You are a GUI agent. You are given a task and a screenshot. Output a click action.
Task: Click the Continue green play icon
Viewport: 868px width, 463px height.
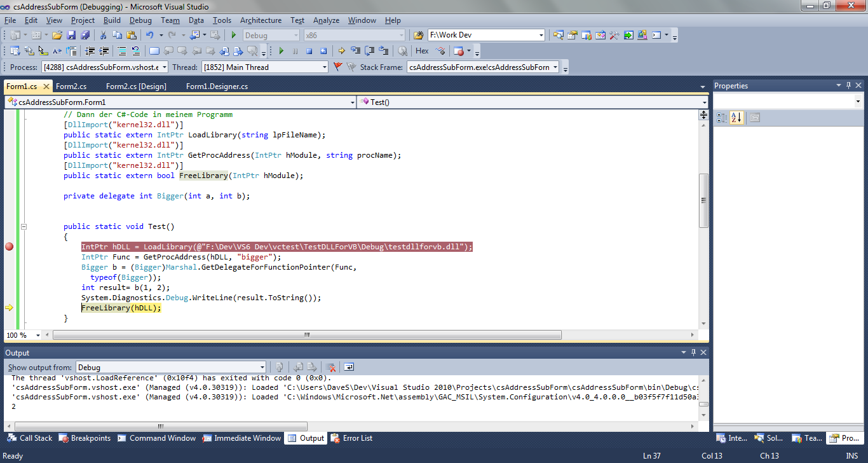(x=281, y=51)
